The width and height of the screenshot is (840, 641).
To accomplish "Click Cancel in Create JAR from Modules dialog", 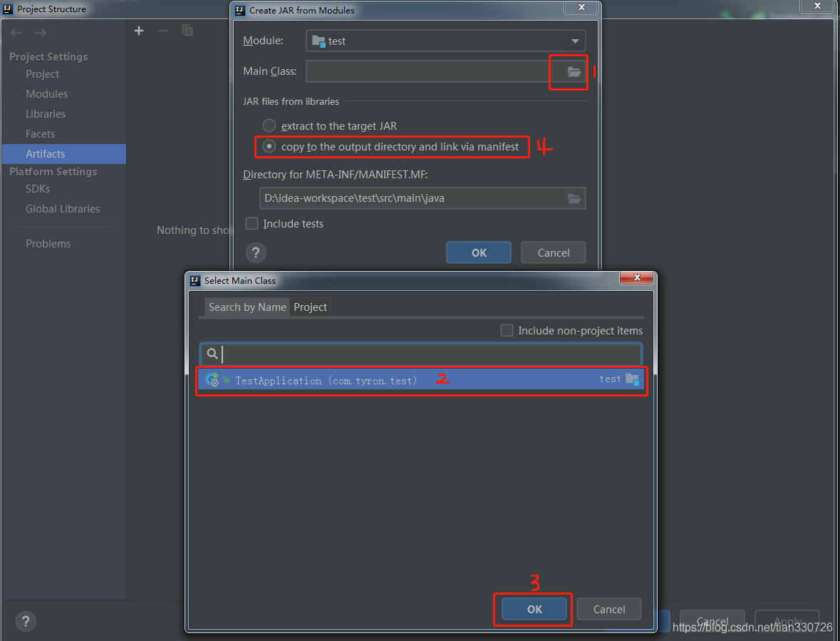I will (554, 252).
